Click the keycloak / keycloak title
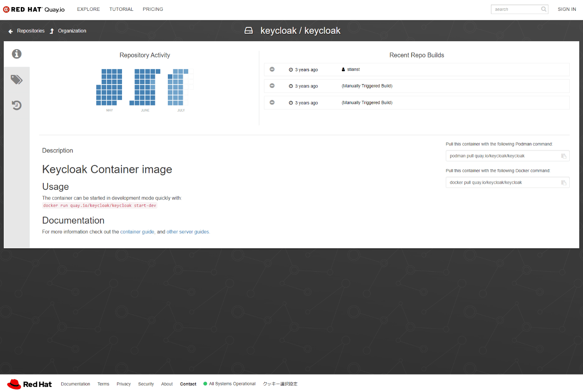Viewport: 583px width, 392px height. tap(300, 30)
